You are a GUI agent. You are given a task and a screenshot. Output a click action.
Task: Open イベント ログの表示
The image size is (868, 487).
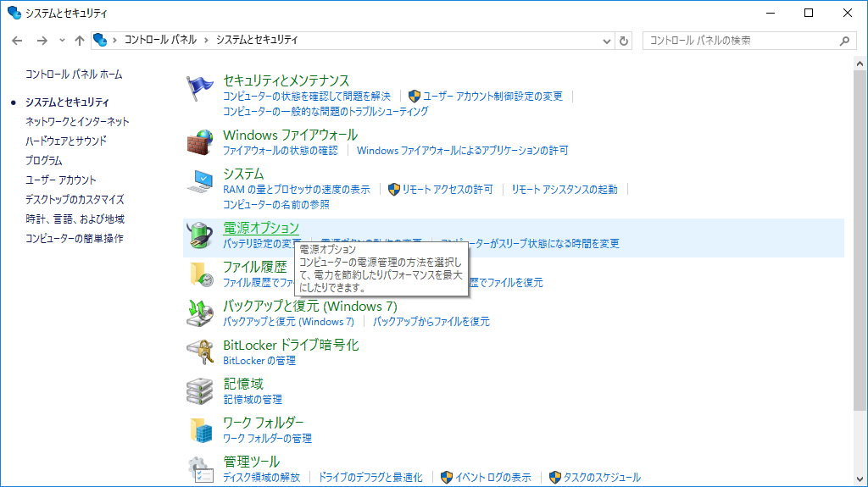tap(492, 477)
